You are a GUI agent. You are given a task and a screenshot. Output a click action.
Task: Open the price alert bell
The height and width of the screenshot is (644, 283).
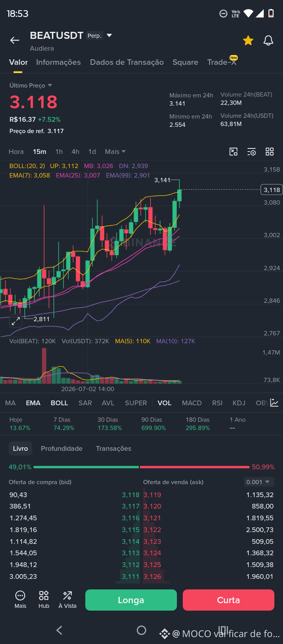268,40
